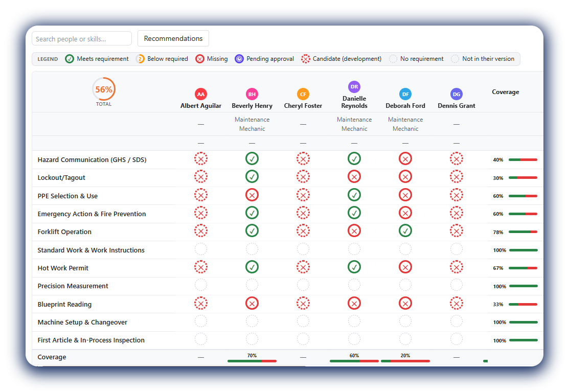Click Beverly Henry's BH avatar
569x392 pixels.
pyautogui.click(x=252, y=94)
